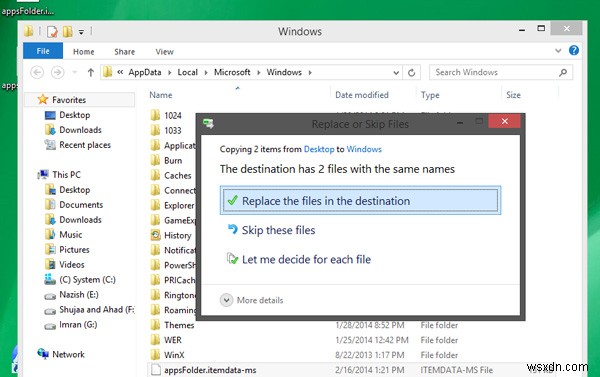Choose Skip these files option
600x377 pixels.
click(271, 230)
